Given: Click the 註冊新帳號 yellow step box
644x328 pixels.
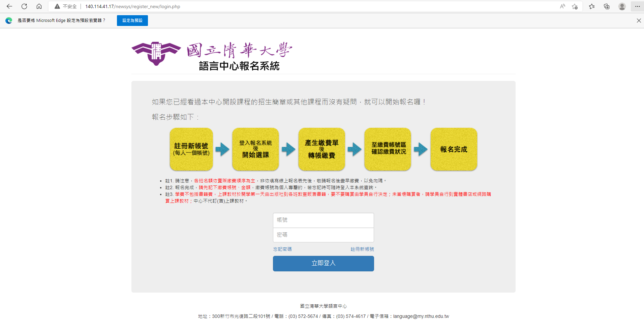Looking at the screenshot, I should point(191,149).
